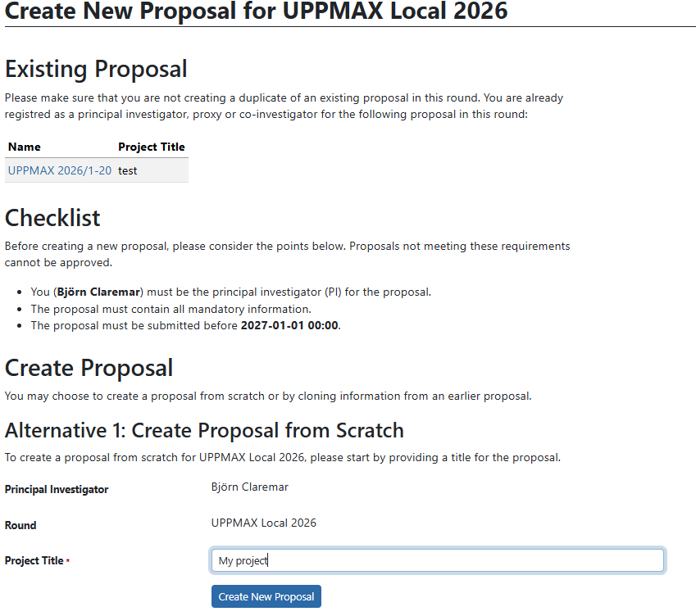Click the Create New Proposal button
The image size is (696, 616).
[266, 596]
